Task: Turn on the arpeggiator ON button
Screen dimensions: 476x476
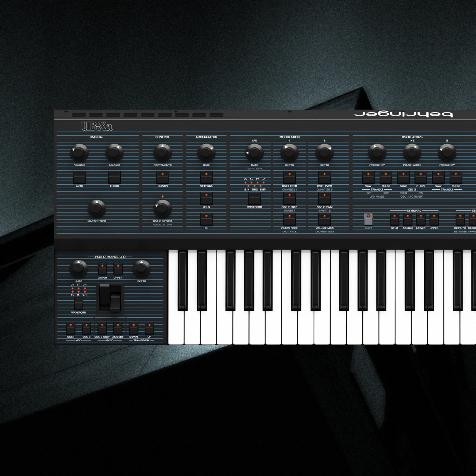Action: coord(206,219)
